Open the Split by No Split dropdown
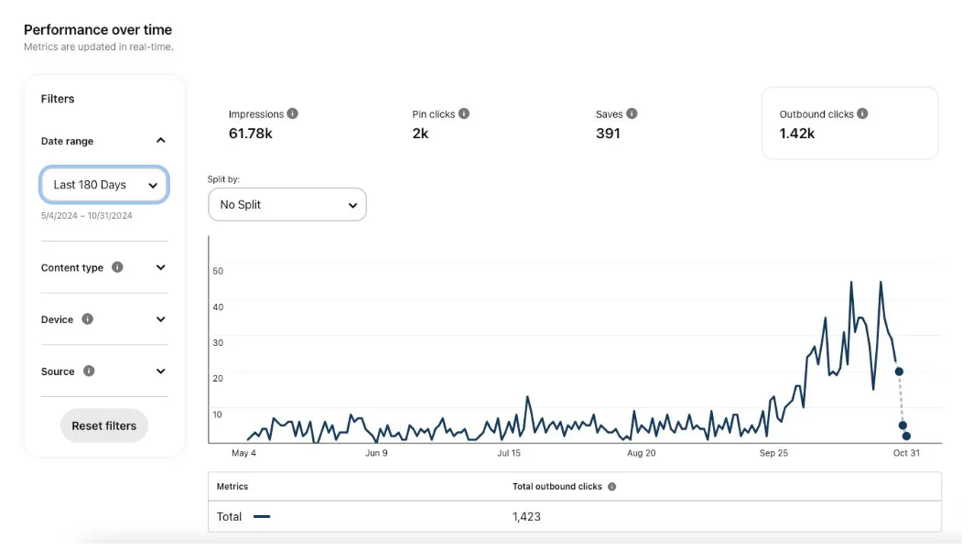973x560 pixels. pos(286,205)
